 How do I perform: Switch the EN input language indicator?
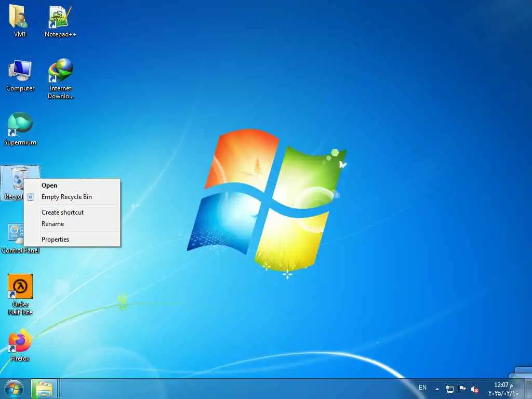coord(422,388)
